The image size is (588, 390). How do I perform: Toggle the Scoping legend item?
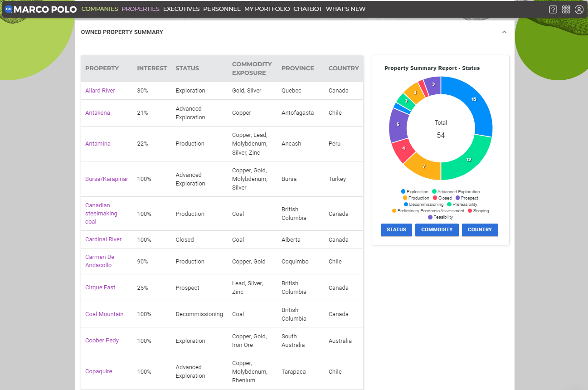click(x=478, y=211)
